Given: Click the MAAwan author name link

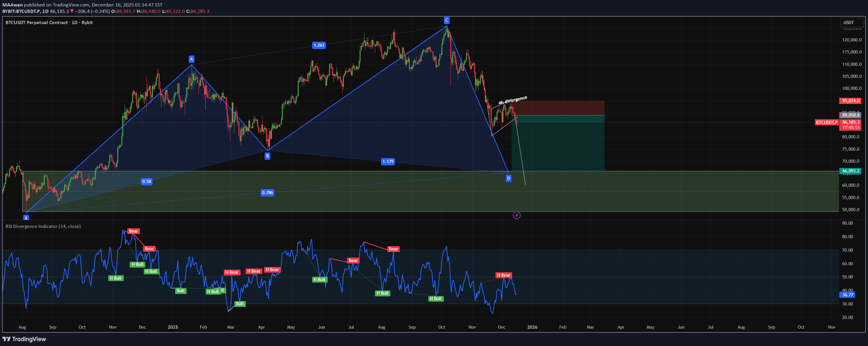Looking at the screenshot, I should point(12,5).
